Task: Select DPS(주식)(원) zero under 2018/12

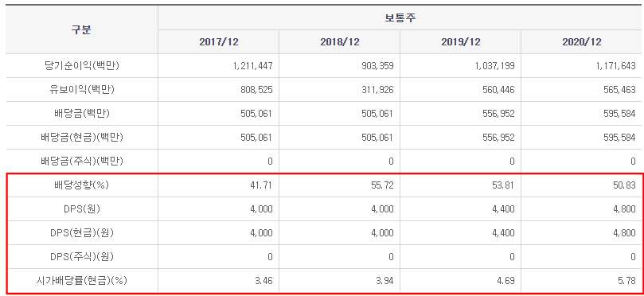Action: [x=391, y=257]
